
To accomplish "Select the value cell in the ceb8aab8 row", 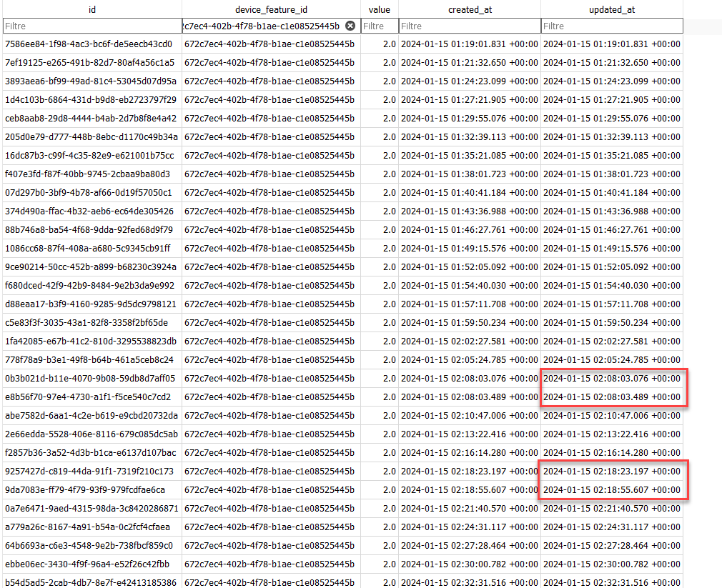I will point(379,119).
